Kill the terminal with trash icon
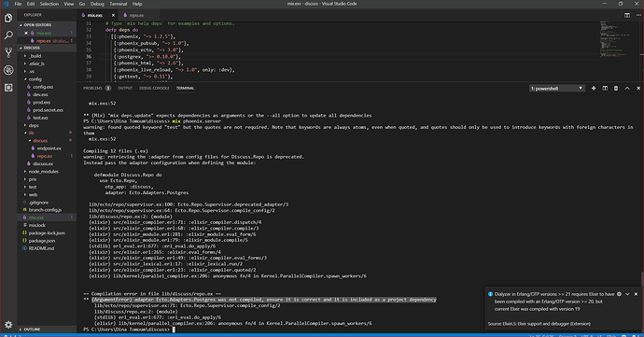The image size is (644, 337). coord(616,89)
